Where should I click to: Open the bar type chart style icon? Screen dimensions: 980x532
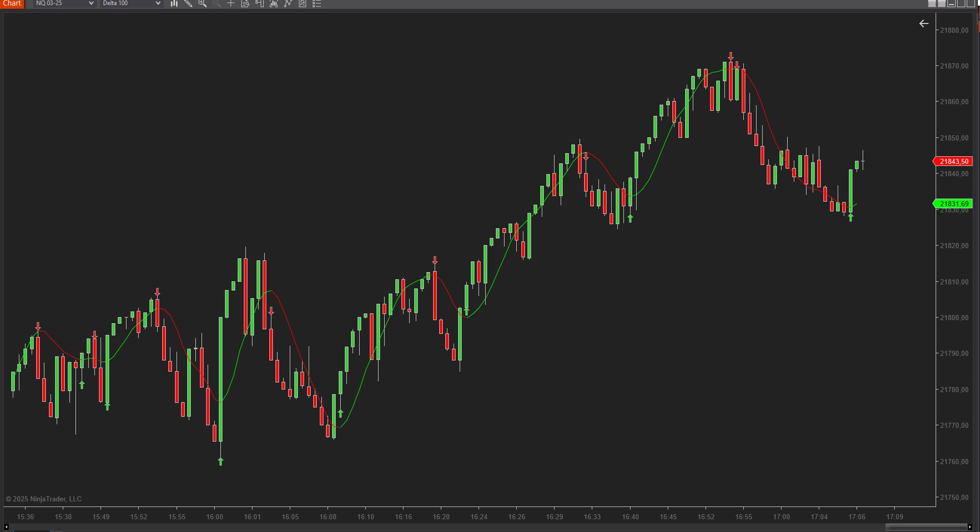174,4
